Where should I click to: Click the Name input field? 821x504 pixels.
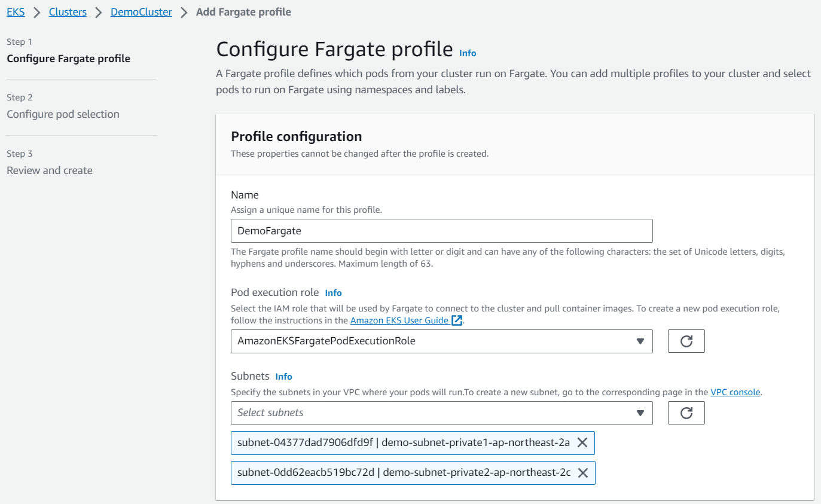[x=441, y=231]
